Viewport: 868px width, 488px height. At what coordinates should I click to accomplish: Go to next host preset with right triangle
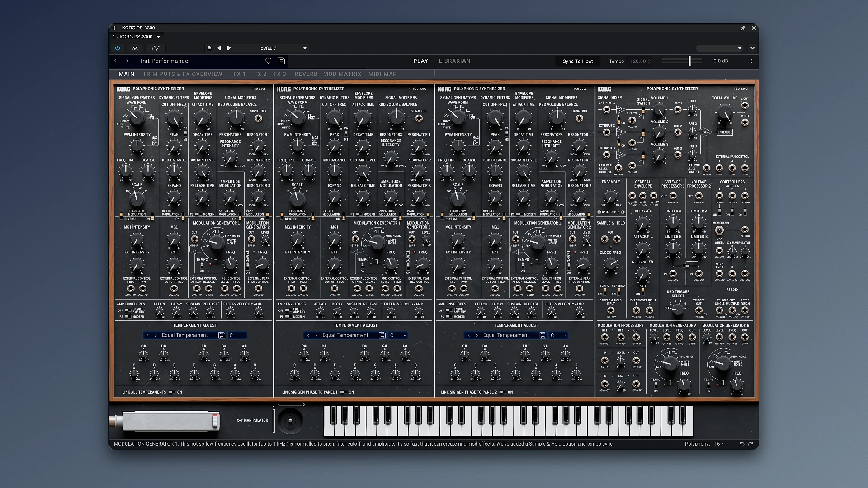coord(229,48)
